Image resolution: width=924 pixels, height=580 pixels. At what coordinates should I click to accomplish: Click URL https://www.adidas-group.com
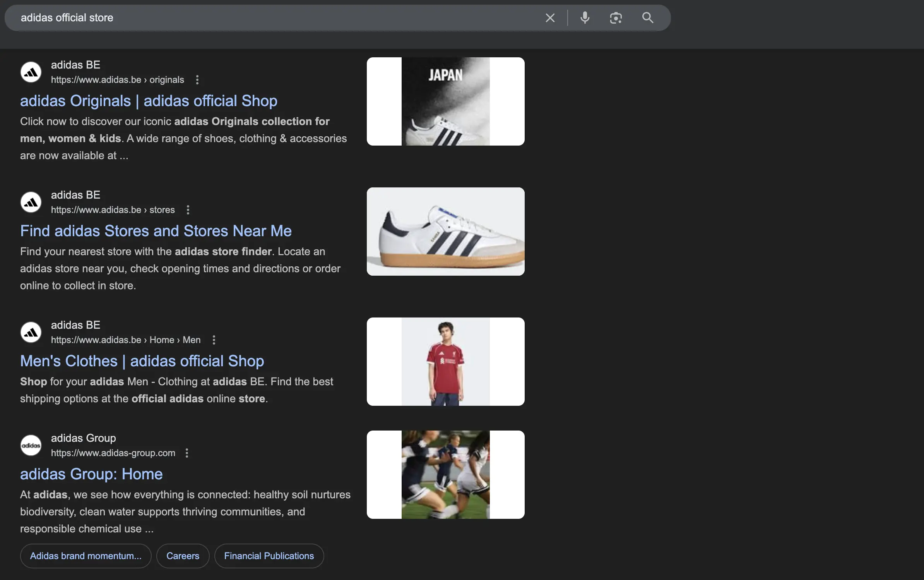tap(113, 453)
